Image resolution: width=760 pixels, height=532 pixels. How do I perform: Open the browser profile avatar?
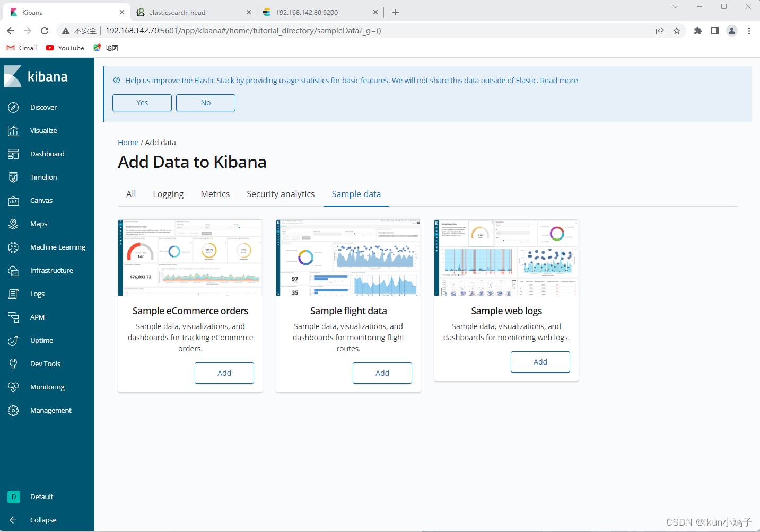pos(732,31)
